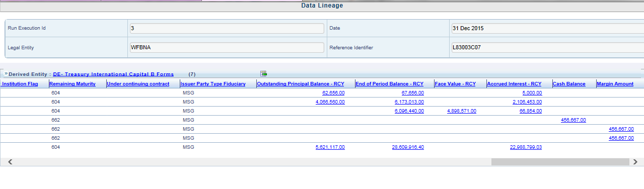Screen dimensions: 644x189
Task: Click the Legal Entity field WFBNA
Action: pos(227,48)
